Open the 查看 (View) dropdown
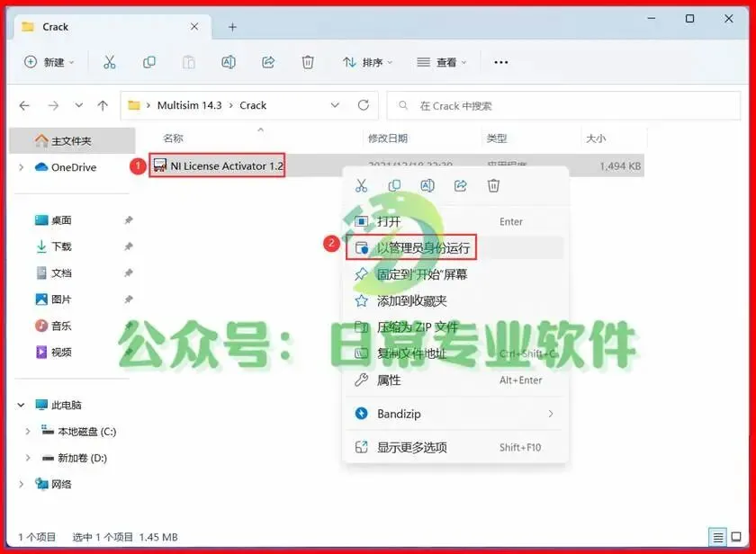 (442, 62)
